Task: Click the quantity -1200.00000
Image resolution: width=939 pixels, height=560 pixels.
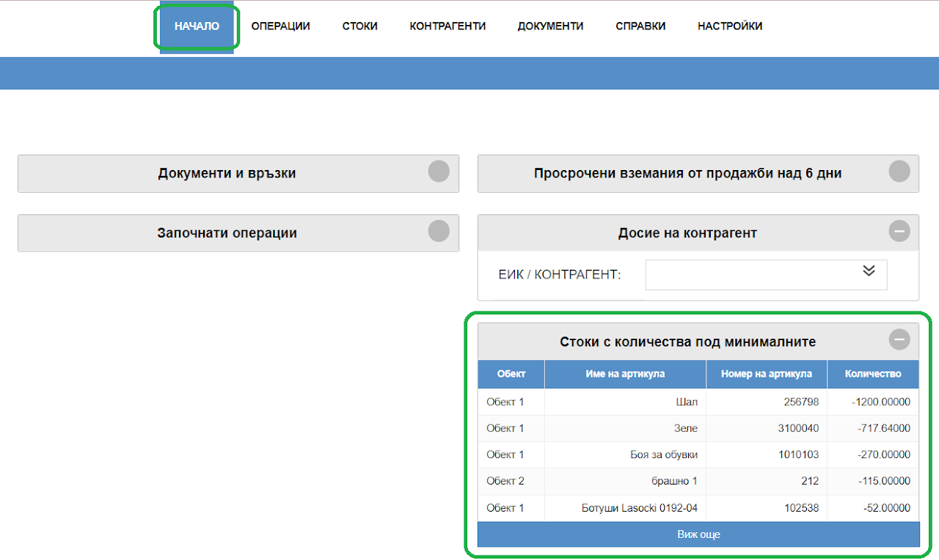Action: (x=881, y=402)
